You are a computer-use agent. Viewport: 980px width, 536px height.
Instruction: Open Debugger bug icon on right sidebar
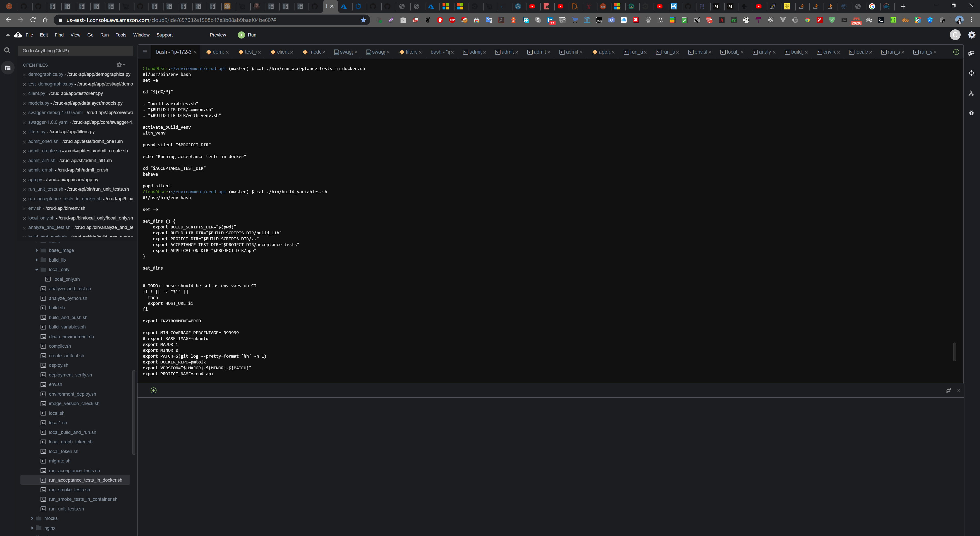pos(971,113)
